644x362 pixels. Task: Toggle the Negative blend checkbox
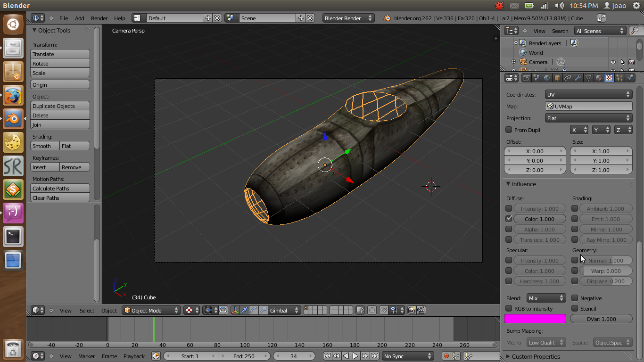click(x=574, y=298)
